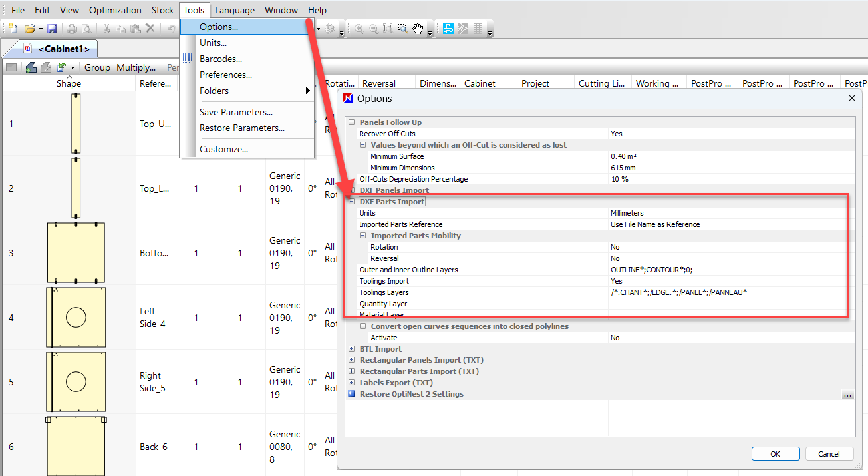Open the dropdown arrow beside Open icon
This screenshot has width=868, height=476.
coord(40,29)
